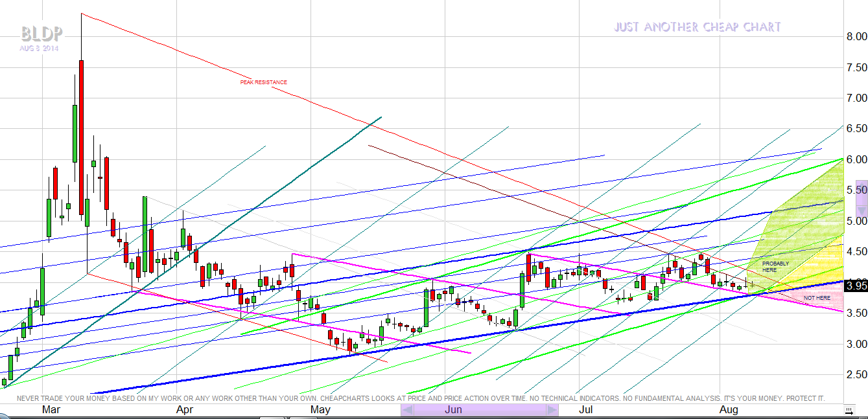868x419 pixels.
Task: Click the JUST ANOTHER CHEAP CHART title
Action: [697, 27]
